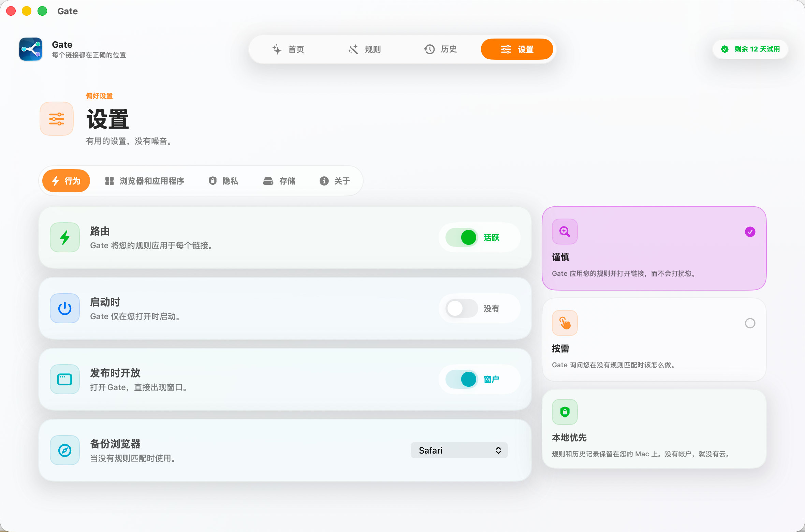Open the 隐私 settings section
Viewport: 805px width, 532px height.
(223, 181)
